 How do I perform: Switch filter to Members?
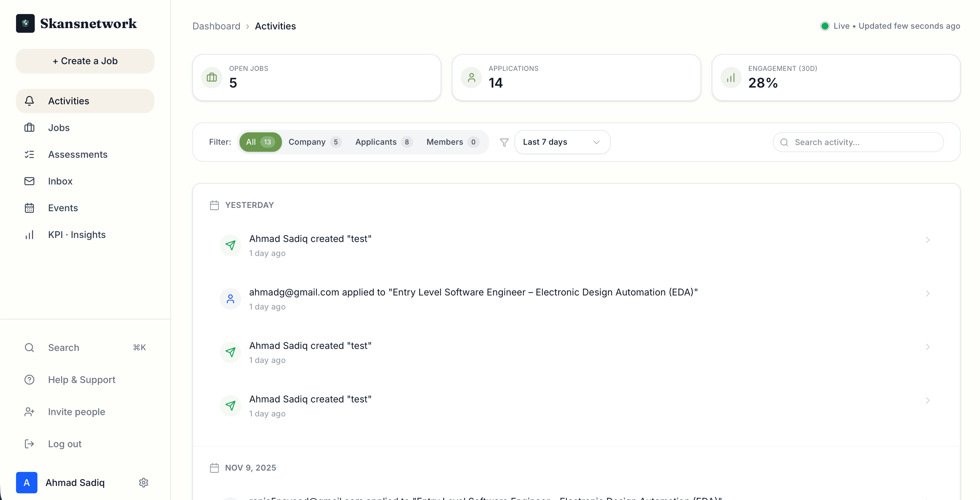[x=452, y=142]
